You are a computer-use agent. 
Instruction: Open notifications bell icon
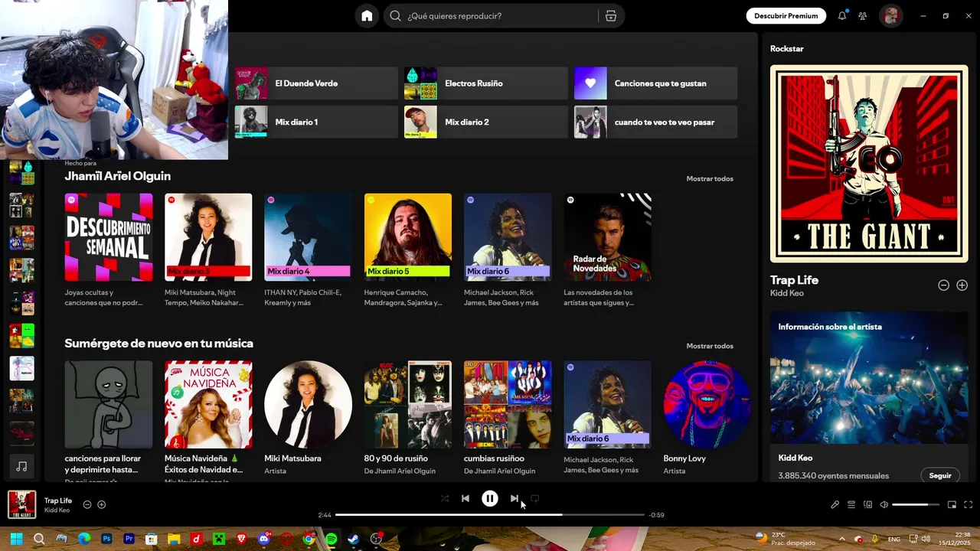click(842, 15)
